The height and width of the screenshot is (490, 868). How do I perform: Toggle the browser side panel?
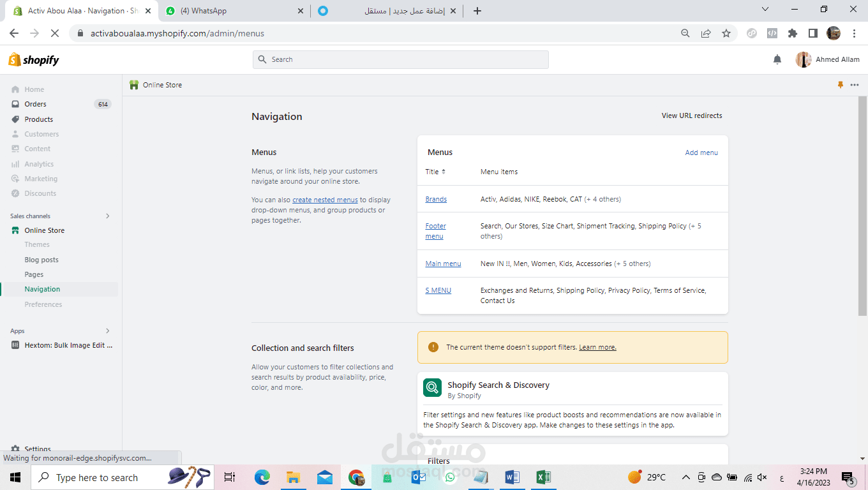(813, 33)
